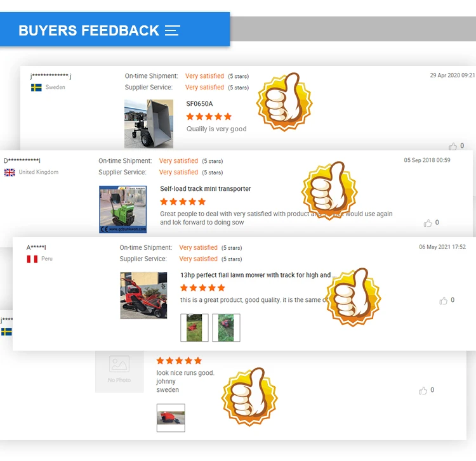
Task: Open the SF0650A product title link
Action: (199, 104)
